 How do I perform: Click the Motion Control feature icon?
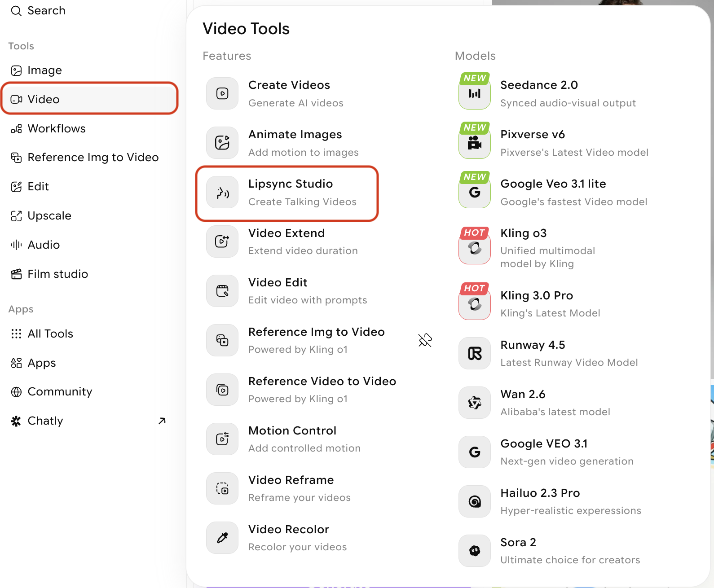(222, 439)
